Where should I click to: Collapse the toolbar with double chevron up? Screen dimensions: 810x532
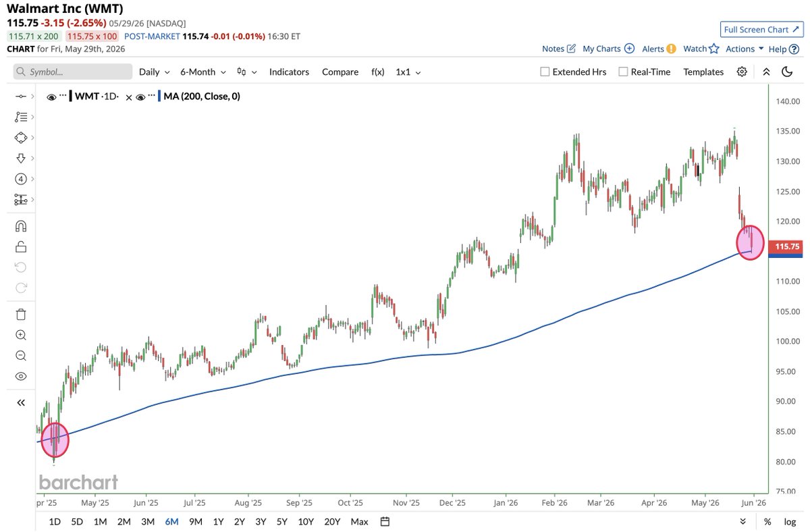[766, 72]
